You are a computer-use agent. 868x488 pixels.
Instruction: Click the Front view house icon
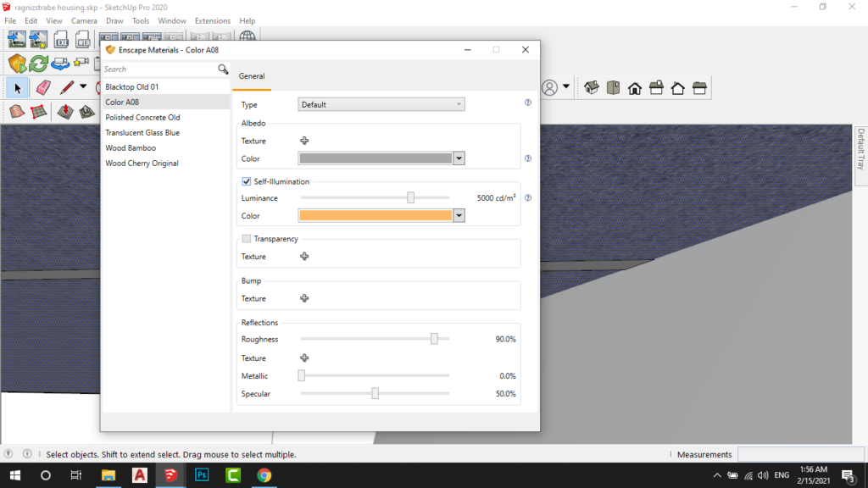tap(634, 87)
